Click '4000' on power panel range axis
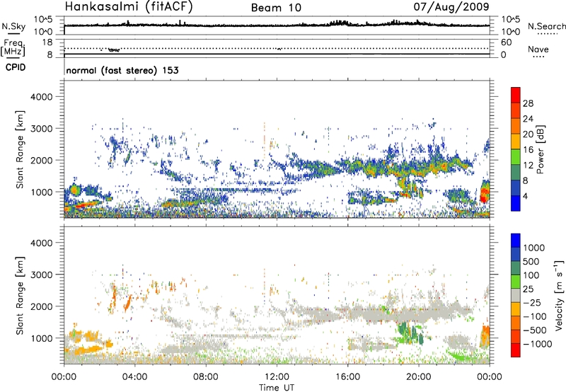This screenshot has width=566, height=392. point(41,97)
